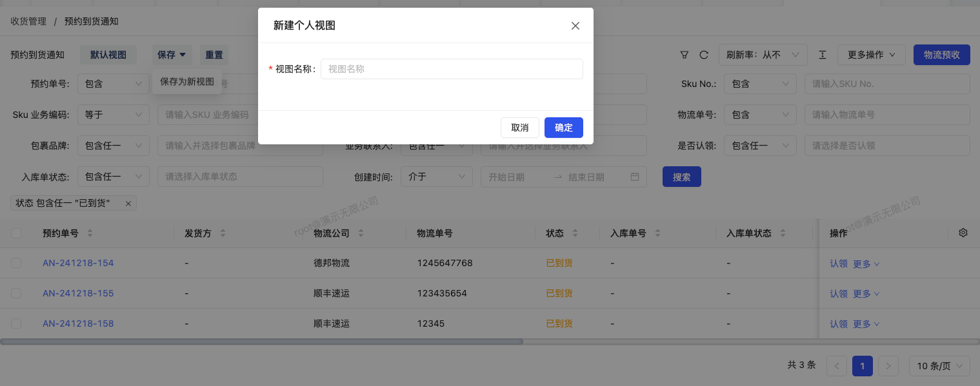
Task: Click the refresh icon in toolbar
Action: (704, 55)
